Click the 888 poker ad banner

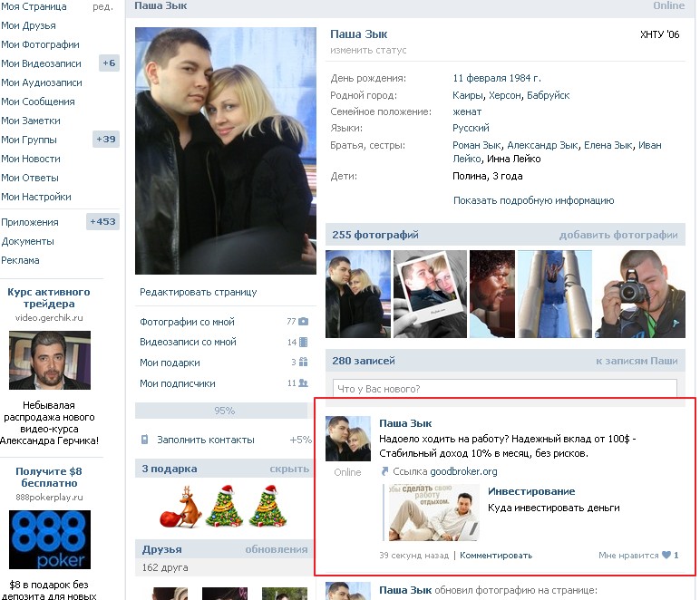coord(50,539)
